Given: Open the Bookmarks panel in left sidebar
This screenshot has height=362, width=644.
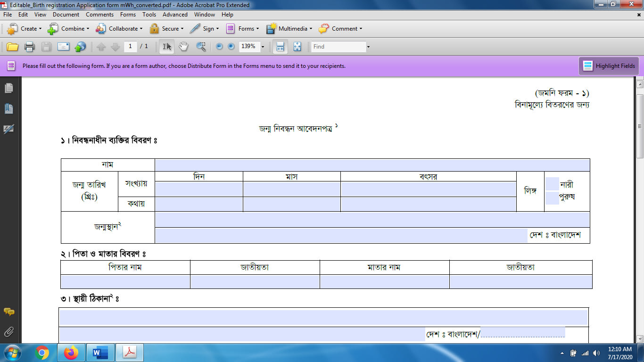Looking at the screenshot, I should pos(8,109).
